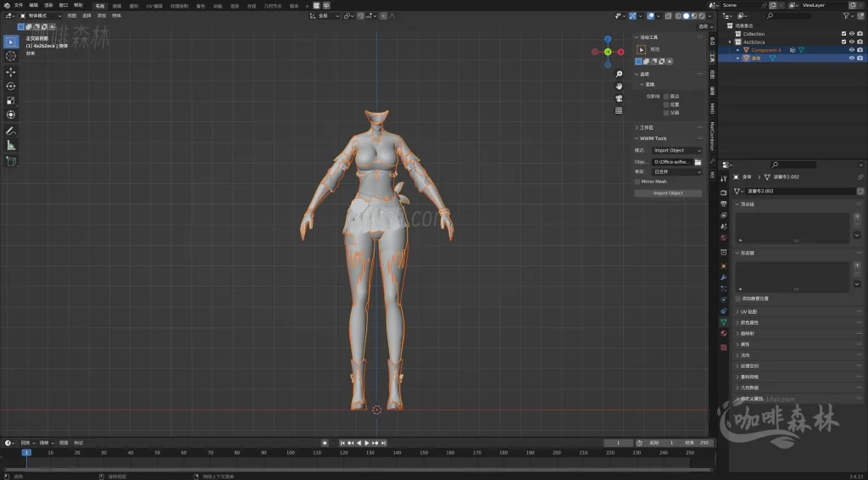Screen dimensions: 868x480
Task: Collapse the 4a2b2eca collection in outliner
Action: click(730, 42)
